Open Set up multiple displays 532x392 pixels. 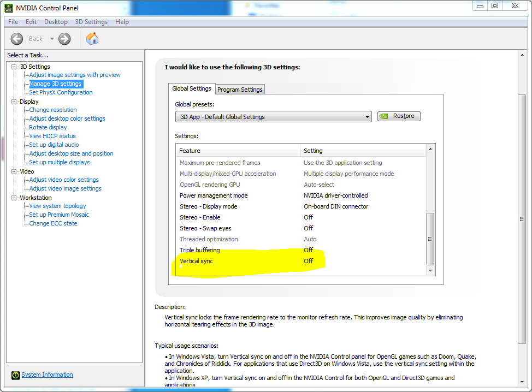tap(60, 163)
